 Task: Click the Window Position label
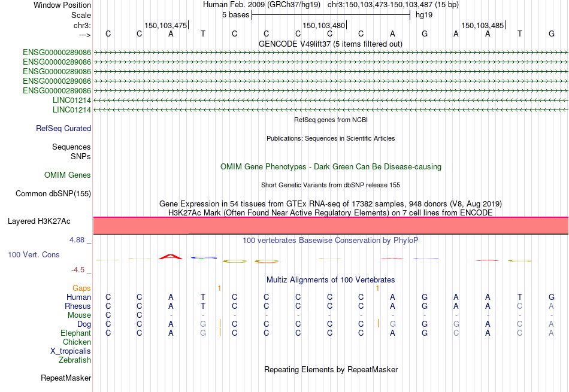[62, 5]
